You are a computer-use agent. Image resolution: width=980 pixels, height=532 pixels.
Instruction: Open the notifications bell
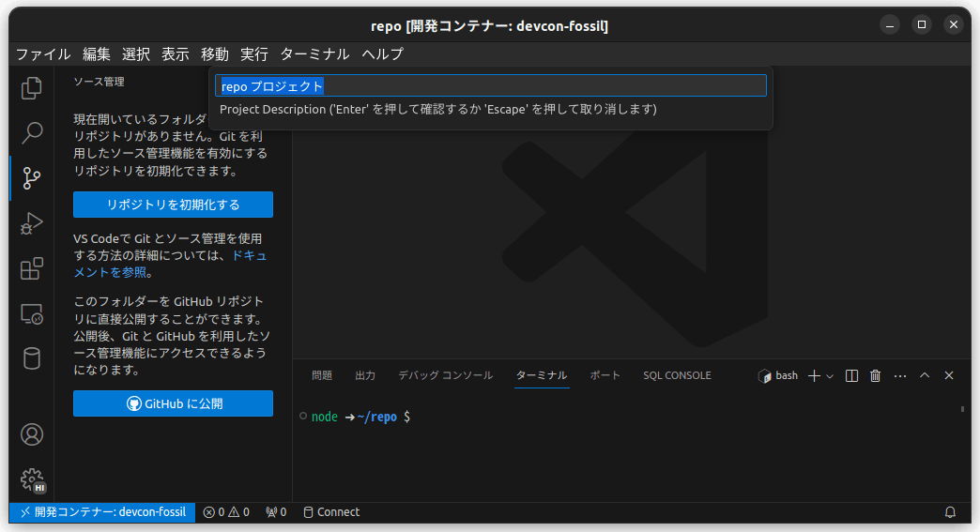[950, 512]
